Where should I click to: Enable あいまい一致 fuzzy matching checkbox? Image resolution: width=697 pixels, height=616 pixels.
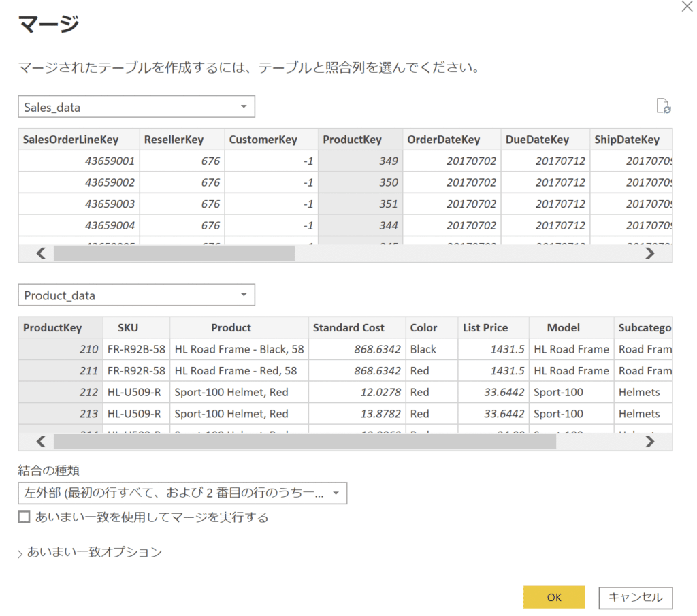click(25, 517)
